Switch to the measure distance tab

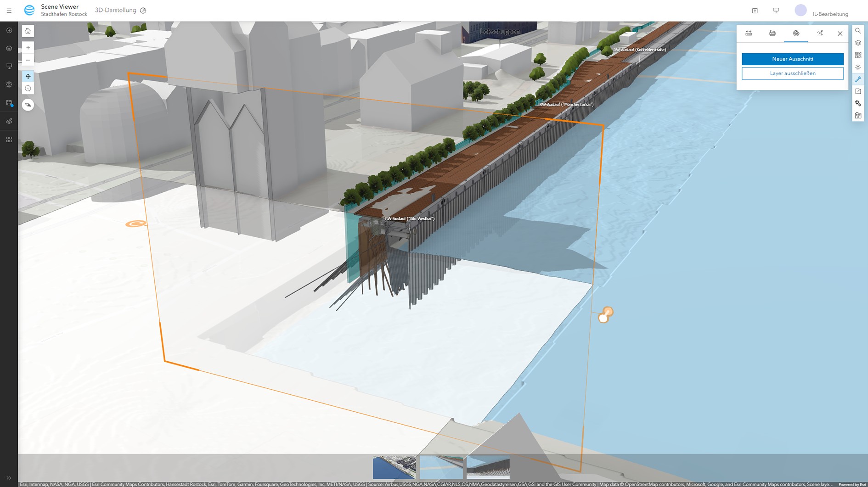pos(749,34)
